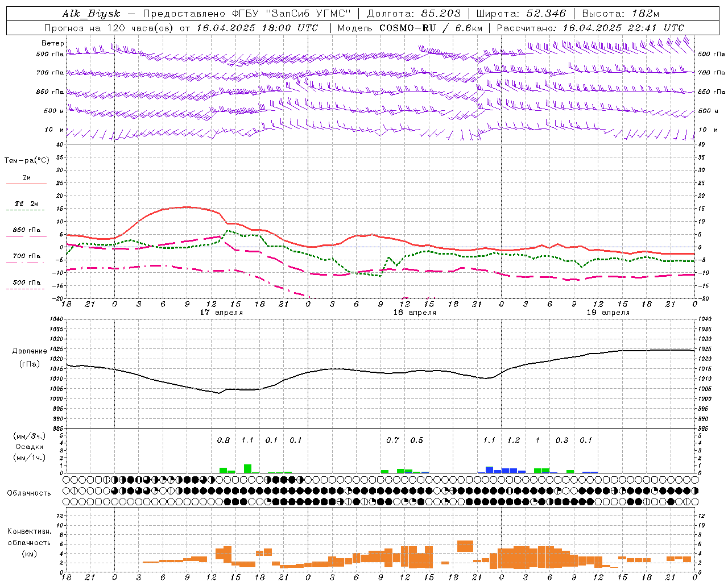Click the '(км)' unit under convective cloudiness
728x582 pixels.
tap(29, 554)
